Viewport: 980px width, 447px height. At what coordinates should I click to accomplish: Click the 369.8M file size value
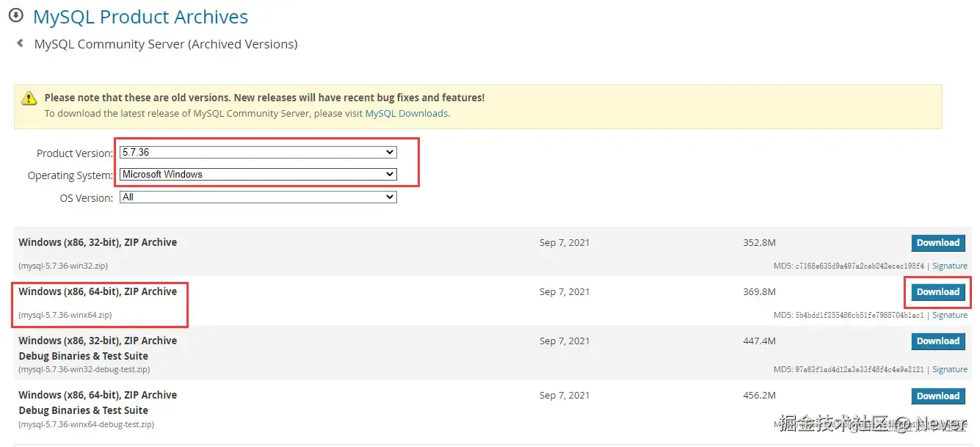coord(759,291)
